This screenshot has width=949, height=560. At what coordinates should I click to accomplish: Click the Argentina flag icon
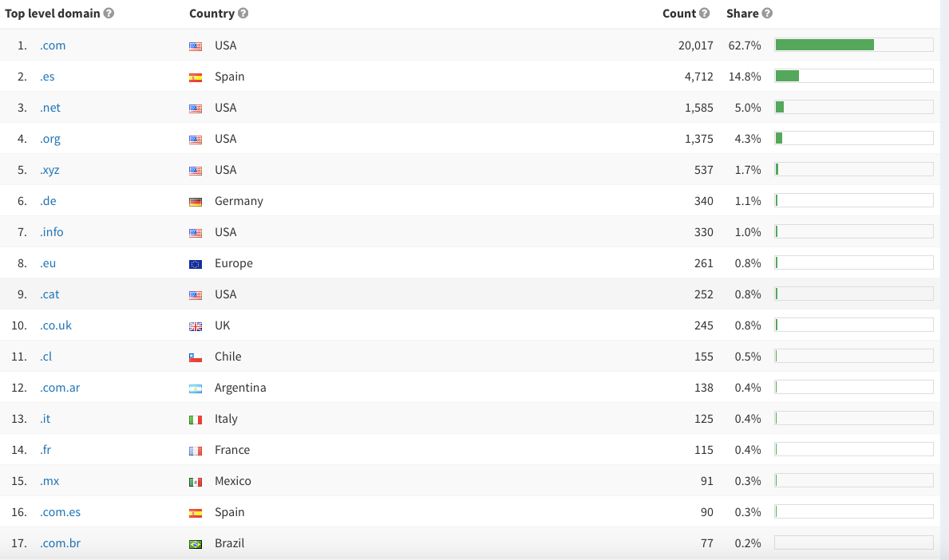coord(196,388)
